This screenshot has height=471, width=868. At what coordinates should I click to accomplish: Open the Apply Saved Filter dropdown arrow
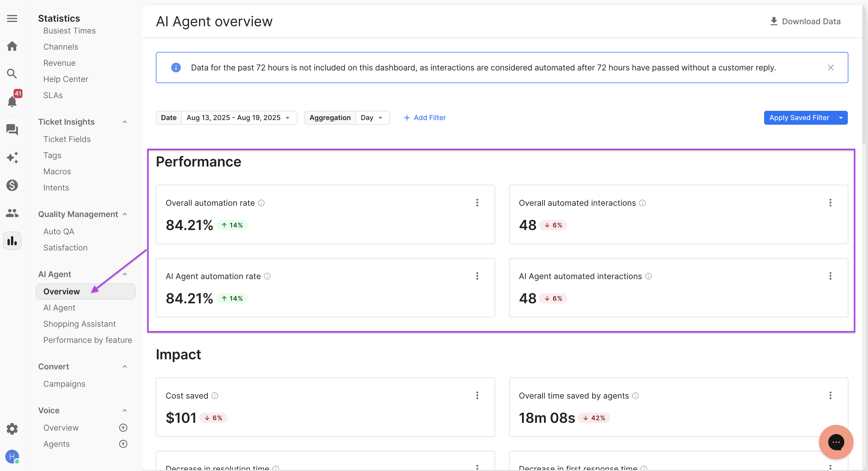(x=841, y=117)
